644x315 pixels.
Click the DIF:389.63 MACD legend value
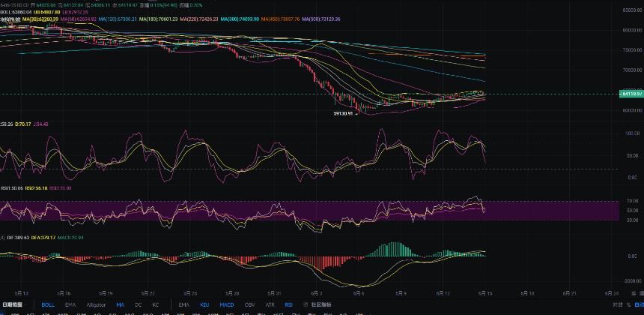click(x=17, y=238)
